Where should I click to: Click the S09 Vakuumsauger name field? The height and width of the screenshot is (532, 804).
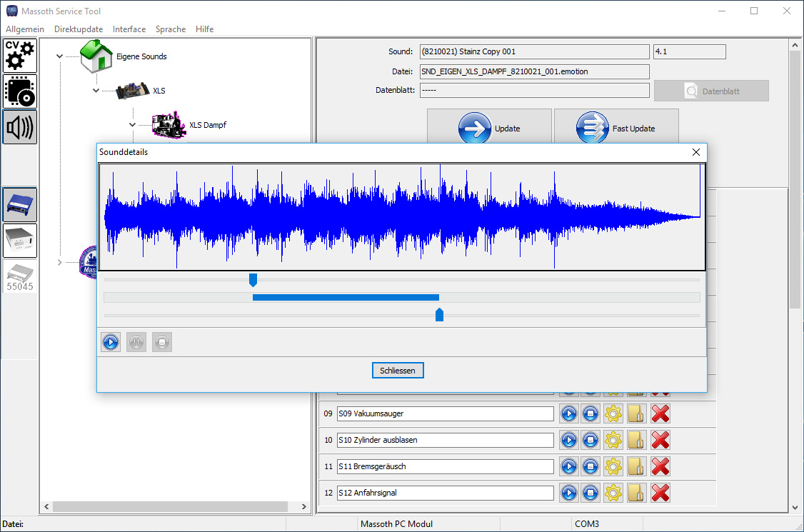click(446, 413)
